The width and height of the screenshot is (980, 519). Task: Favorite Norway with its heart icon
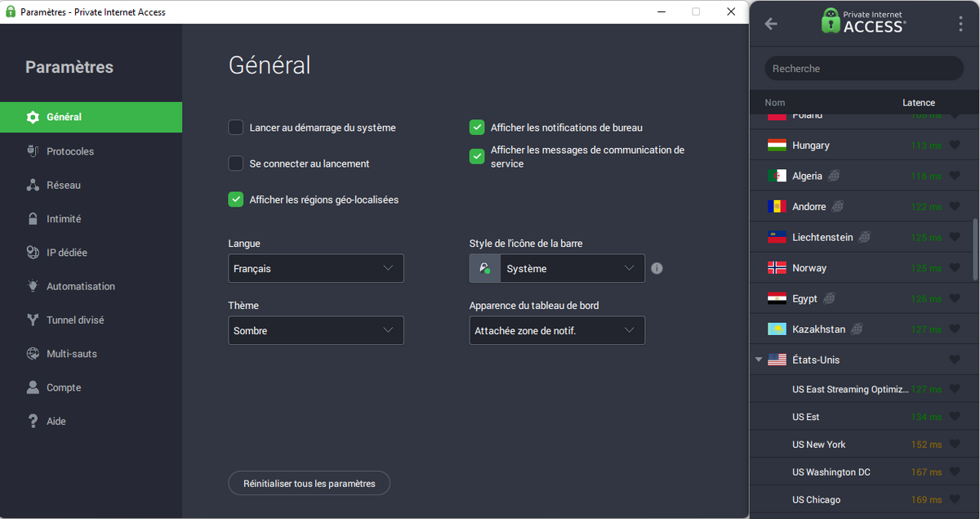954,268
